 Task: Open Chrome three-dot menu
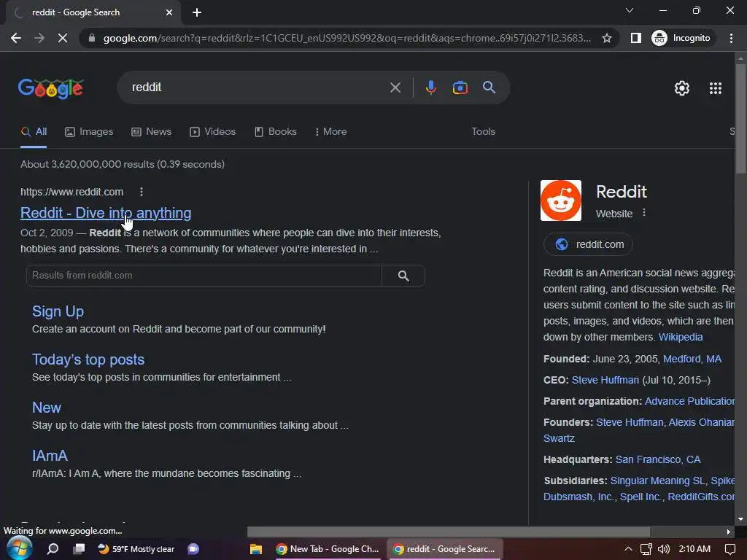731,38
